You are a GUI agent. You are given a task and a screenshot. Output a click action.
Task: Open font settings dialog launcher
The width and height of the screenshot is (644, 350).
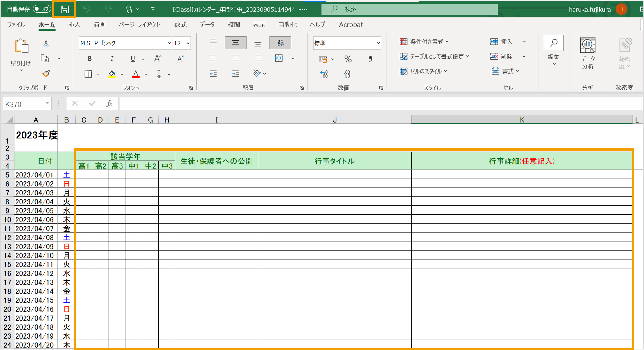click(x=191, y=88)
